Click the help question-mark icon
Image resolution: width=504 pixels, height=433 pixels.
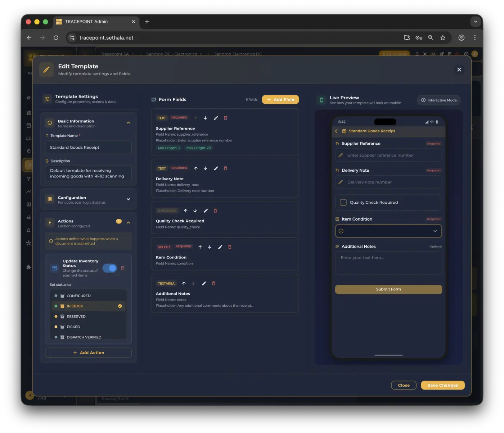point(467,54)
